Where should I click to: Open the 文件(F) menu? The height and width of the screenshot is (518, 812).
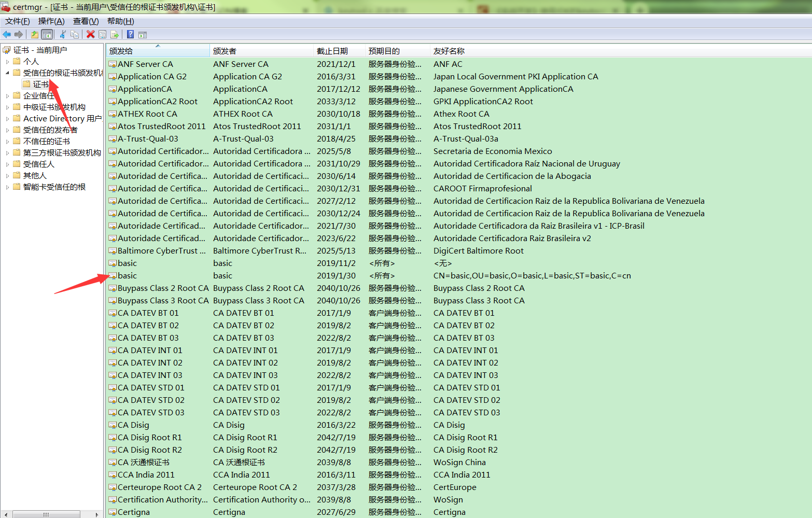18,21
